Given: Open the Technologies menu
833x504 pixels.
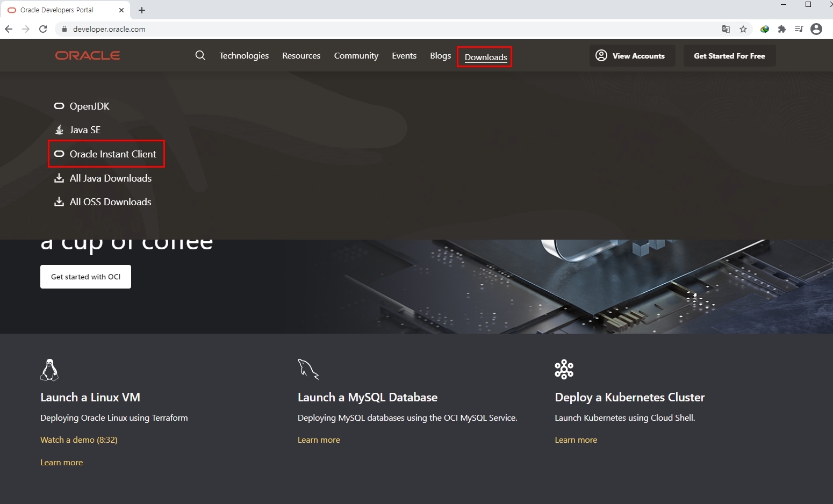Looking at the screenshot, I should pos(244,56).
